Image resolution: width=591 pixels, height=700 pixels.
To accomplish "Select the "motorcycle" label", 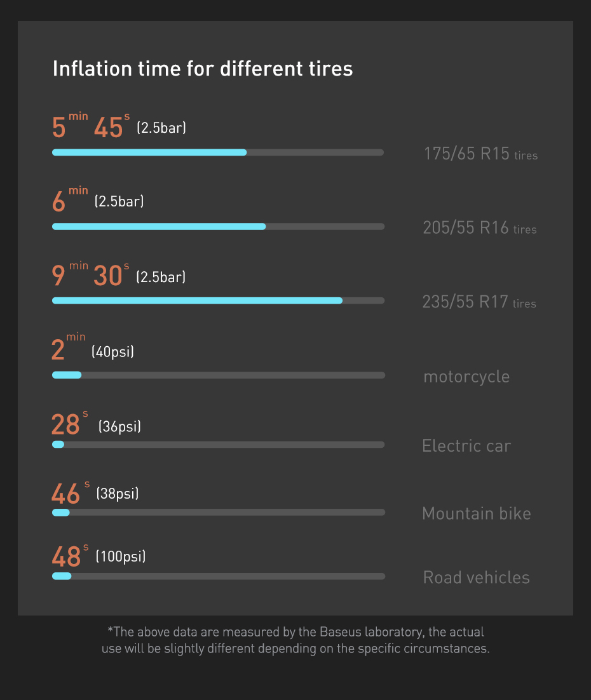I will coord(466,377).
